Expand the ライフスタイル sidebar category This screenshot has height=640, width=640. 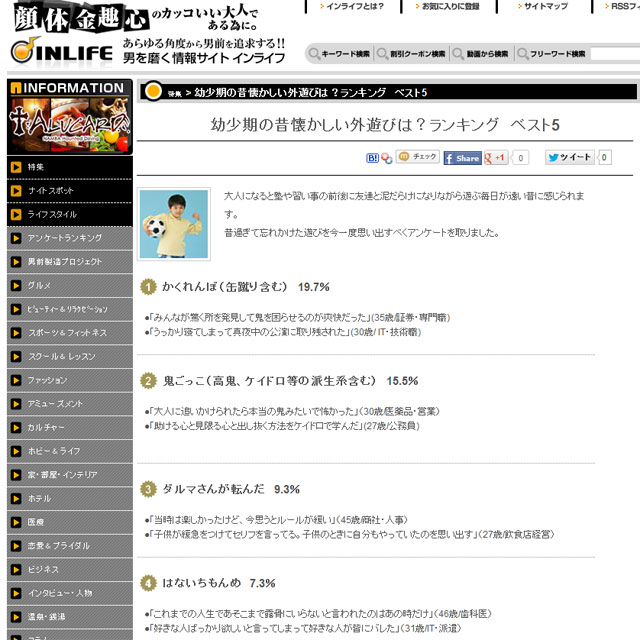[68, 214]
